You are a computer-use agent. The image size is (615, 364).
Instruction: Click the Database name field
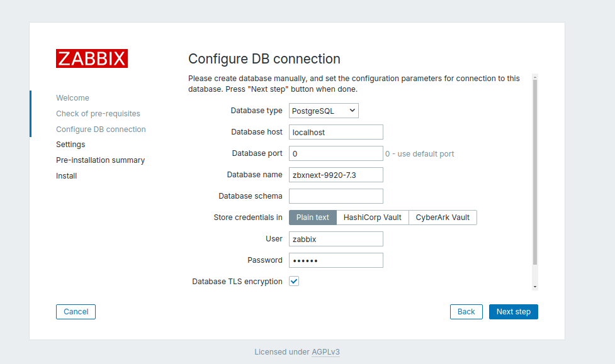coord(336,175)
